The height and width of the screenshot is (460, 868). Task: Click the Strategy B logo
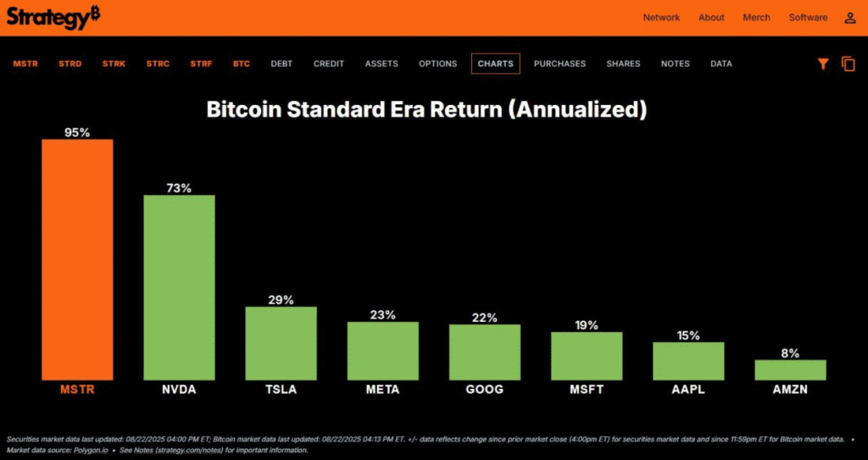pos(53,19)
